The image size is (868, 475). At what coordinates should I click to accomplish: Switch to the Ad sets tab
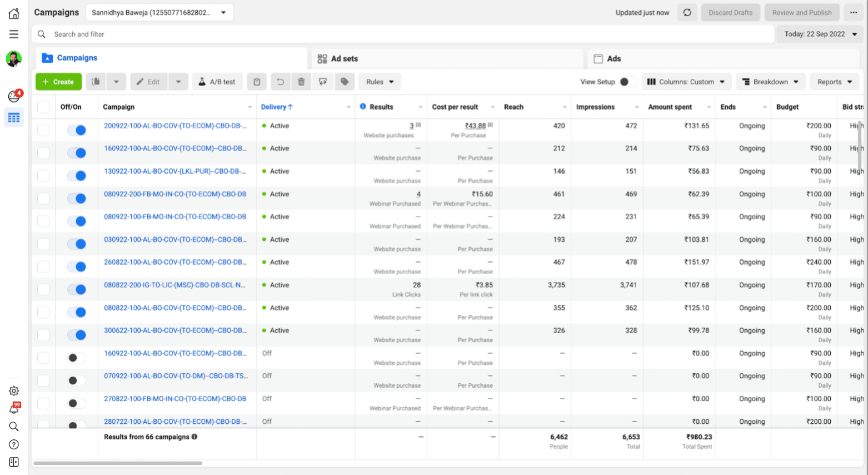[447, 58]
